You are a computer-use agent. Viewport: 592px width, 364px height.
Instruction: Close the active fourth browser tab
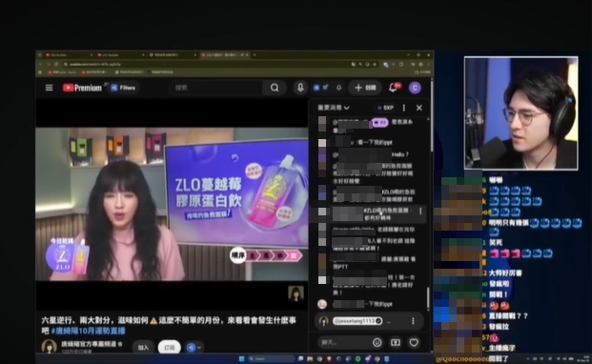(247, 55)
